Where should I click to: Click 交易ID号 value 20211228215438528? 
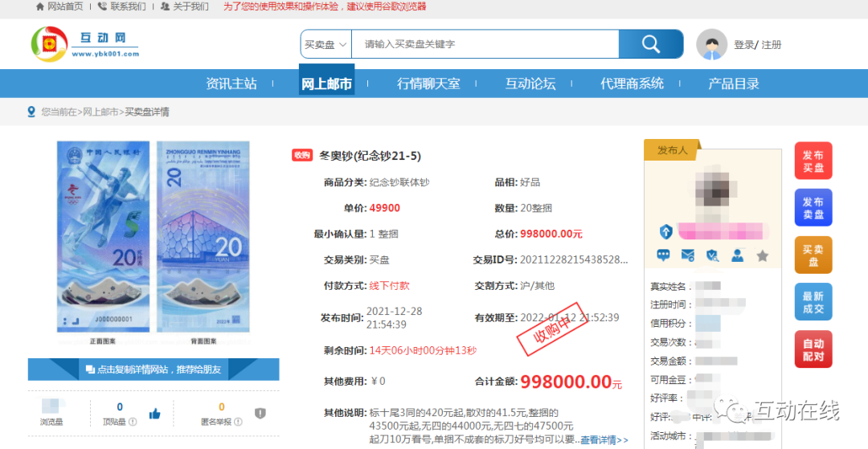pos(574,260)
